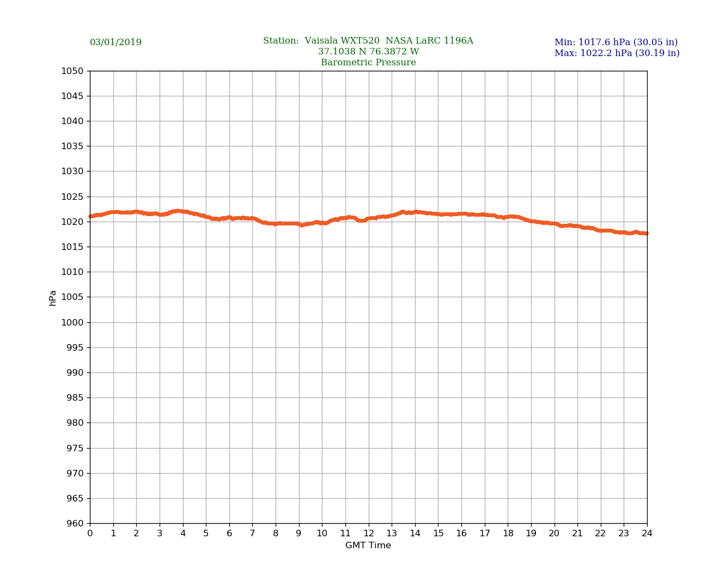Click the Barometric Pressure chart title
719x588 pixels.
click(x=368, y=63)
